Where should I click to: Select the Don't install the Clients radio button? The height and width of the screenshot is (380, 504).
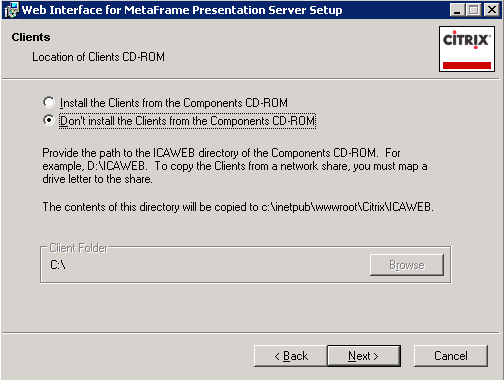49,120
